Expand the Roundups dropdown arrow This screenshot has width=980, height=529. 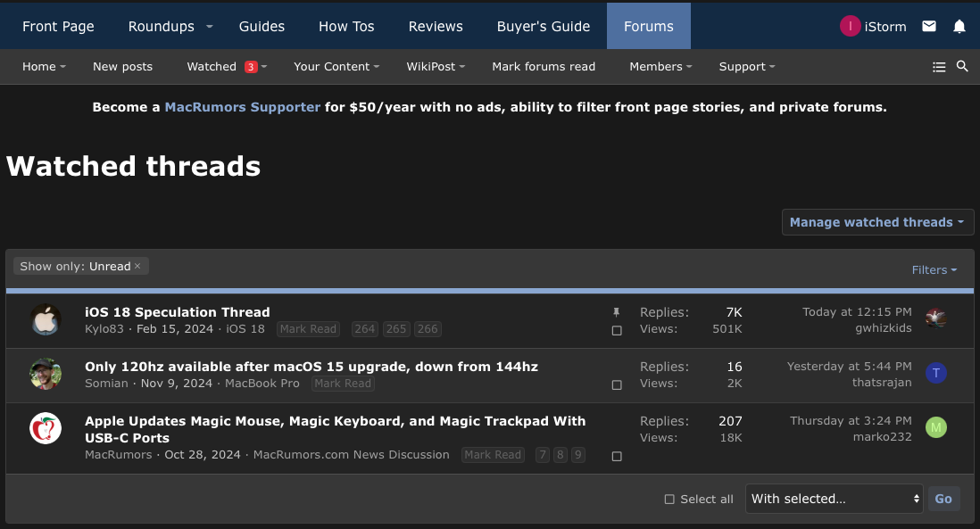[210, 26]
